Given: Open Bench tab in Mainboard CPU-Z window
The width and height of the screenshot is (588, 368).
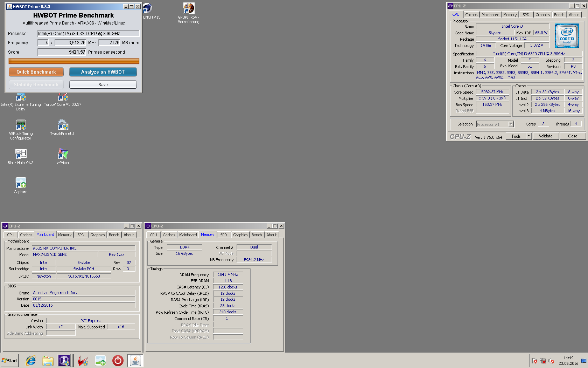Looking at the screenshot, I should (114, 235).
